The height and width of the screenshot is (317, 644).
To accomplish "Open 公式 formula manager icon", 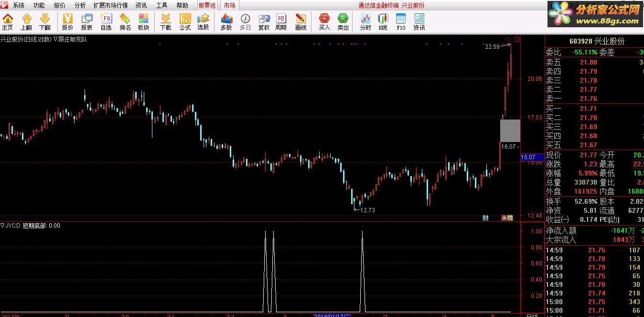I will click(185, 22).
